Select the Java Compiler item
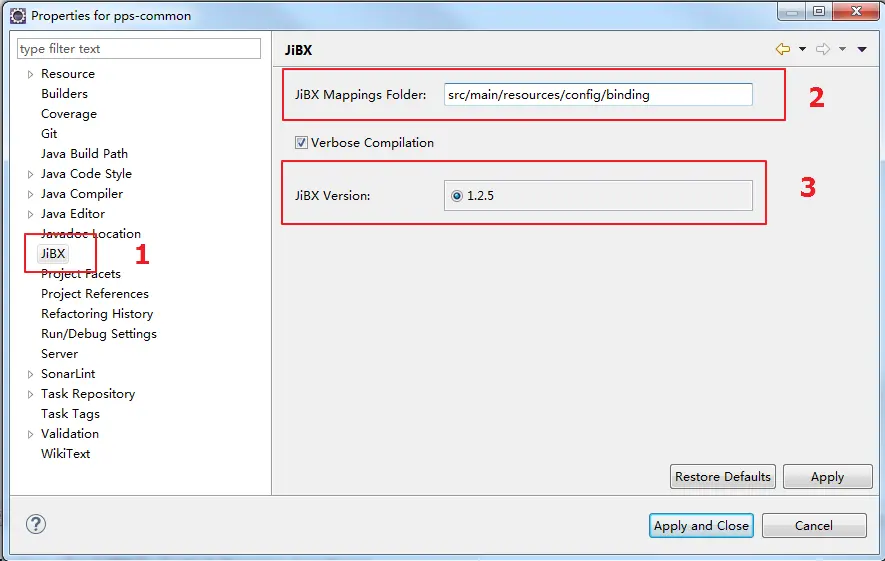The height and width of the screenshot is (561, 885). click(x=82, y=194)
